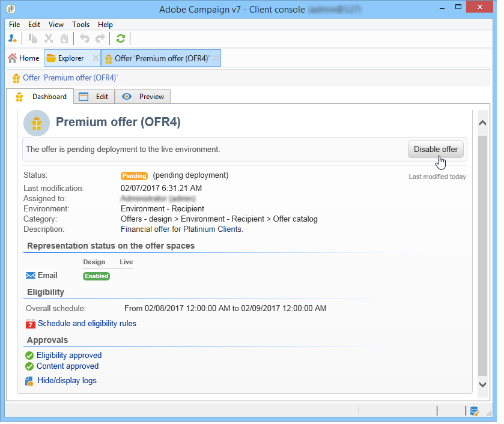Click the orange Pending status badge
The width and height of the screenshot is (504, 424).
tap(134, 176)
